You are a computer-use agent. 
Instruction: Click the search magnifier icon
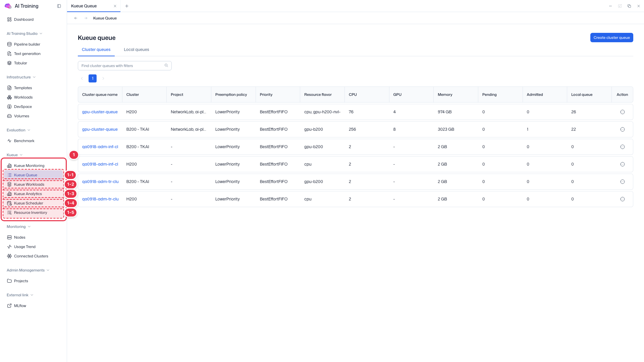tap(166, 65)
